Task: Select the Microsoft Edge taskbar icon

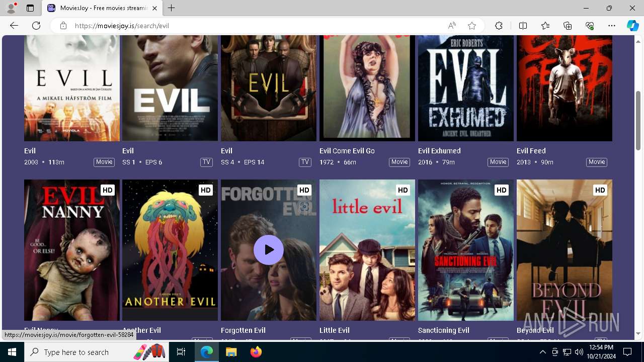Action: click(207, 352)
